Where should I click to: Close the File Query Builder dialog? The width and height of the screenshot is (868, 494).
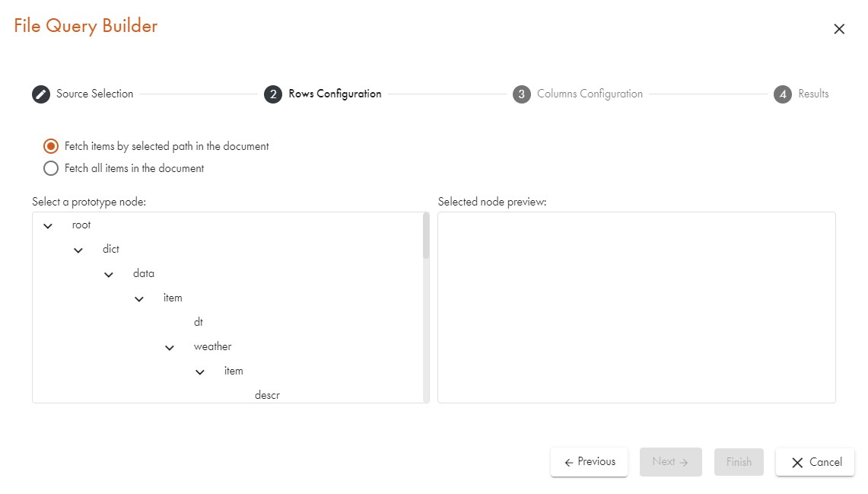pyautogui.click(x=839, y=29)
